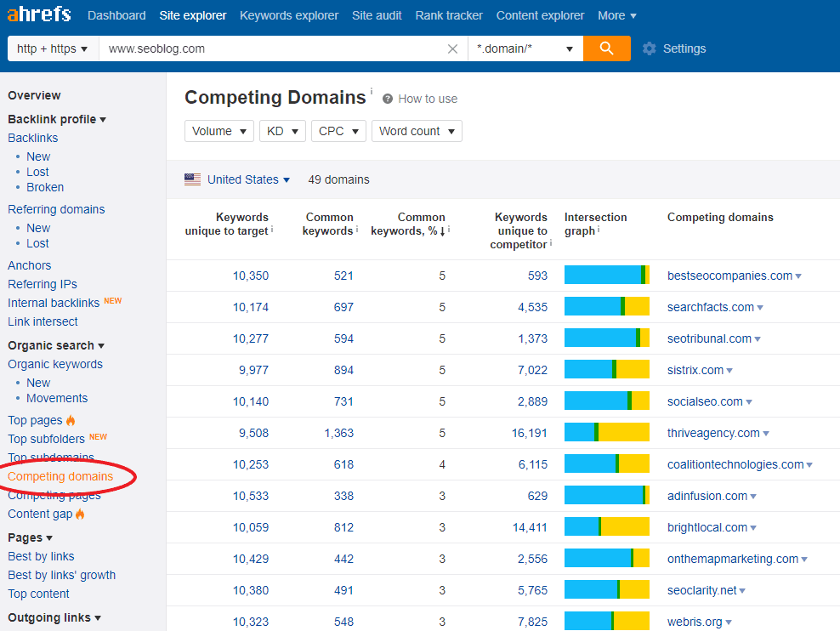Open Content explorer from top navigation
840x631 pixels.
(x=540, y=15)
